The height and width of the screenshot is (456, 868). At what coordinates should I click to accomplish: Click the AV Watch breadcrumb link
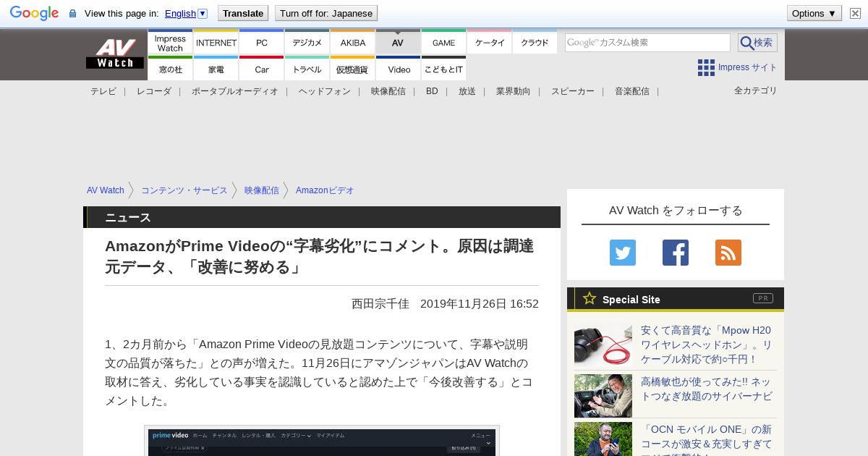[x=106, y=190]
